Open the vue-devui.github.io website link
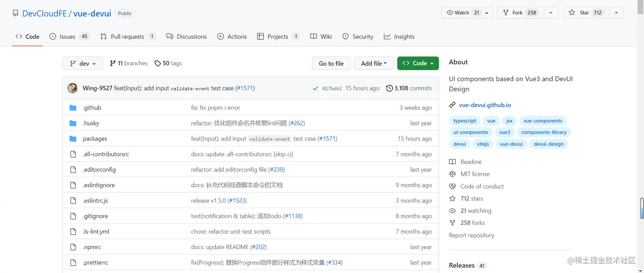 tap(485, 105)
